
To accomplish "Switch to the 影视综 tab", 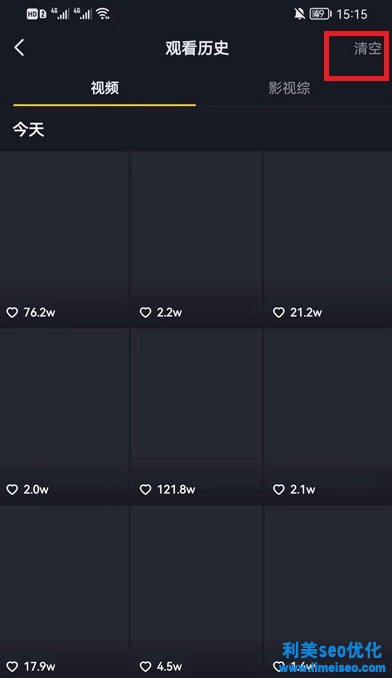I will (x=289, y=88).
